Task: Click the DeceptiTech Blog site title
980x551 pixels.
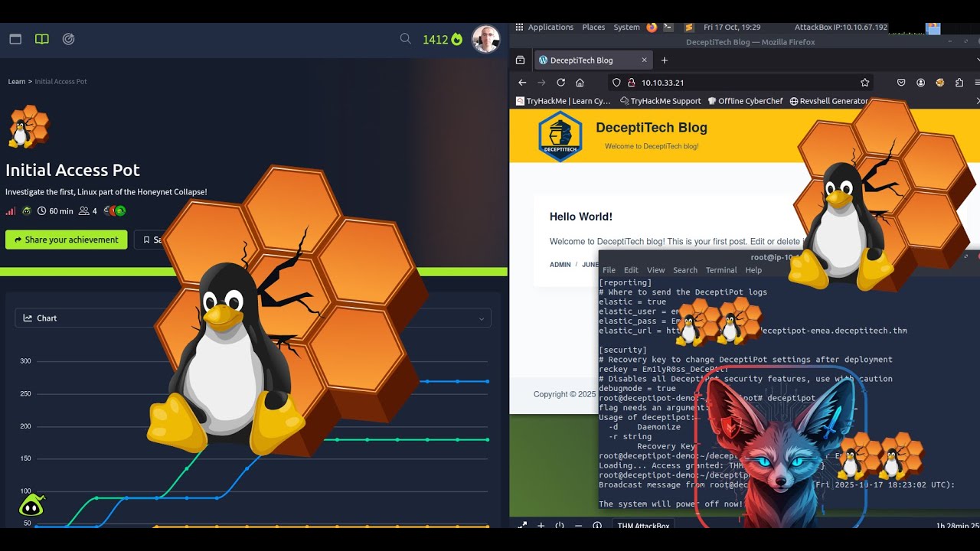Action: (652, 128)
